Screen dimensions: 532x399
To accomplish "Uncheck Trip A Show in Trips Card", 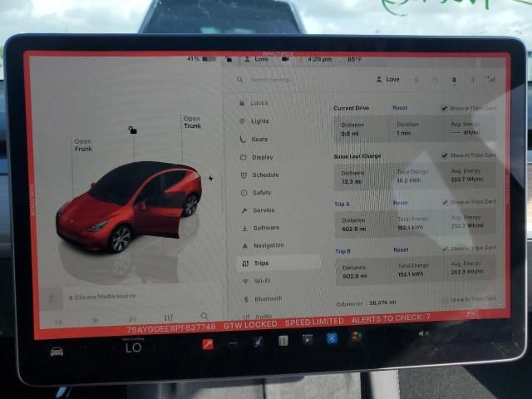I will click(445, 202).
